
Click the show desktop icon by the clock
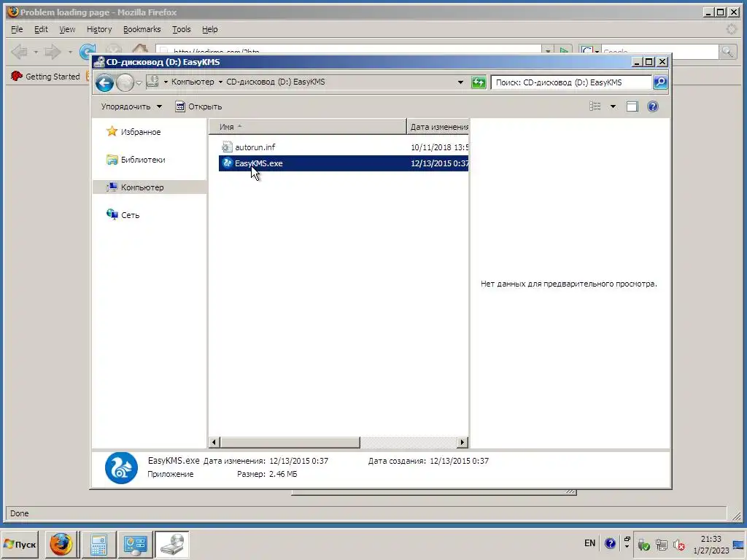pos(740,545)
